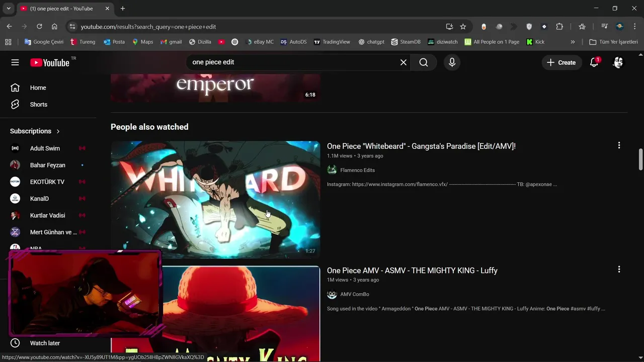Viewport: 644px width, 362px height.
Task: Open the TradingView bookmark
Action: [x=332, y=42]
